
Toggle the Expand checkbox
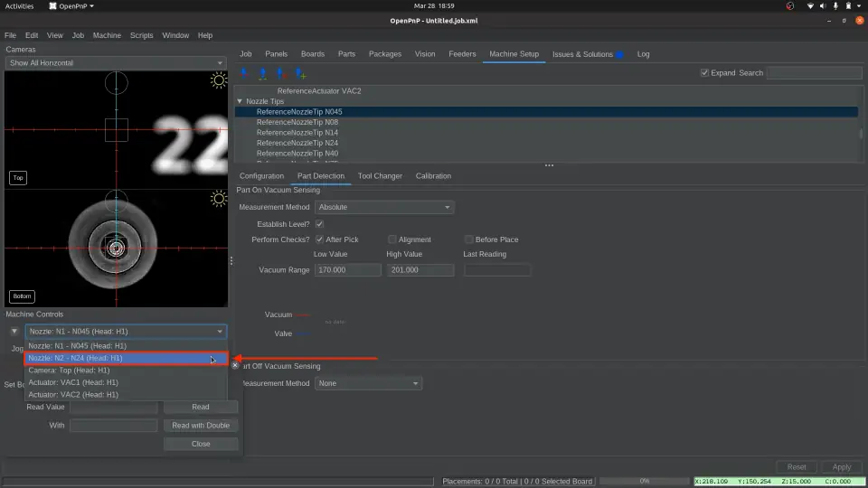click(x=705, y=73)
